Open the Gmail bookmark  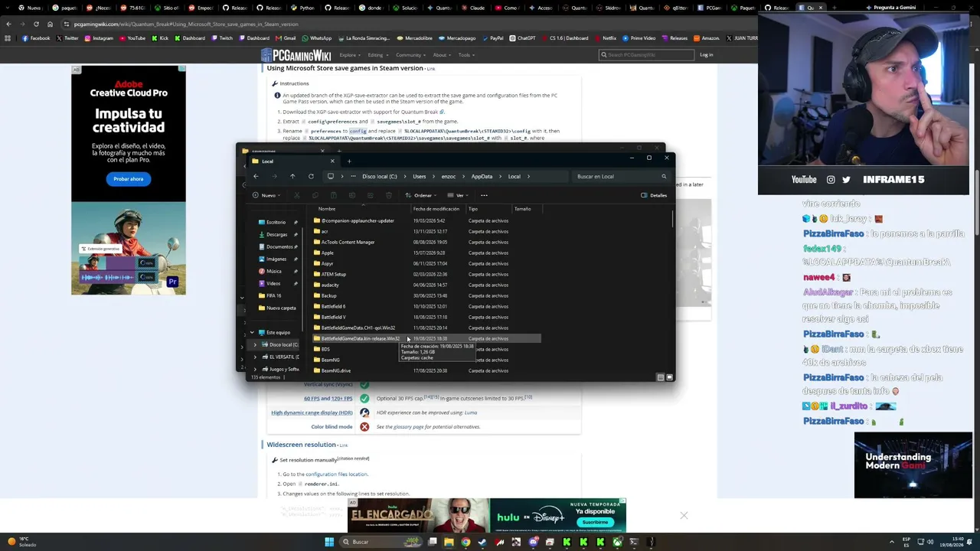pyautogui.click(x=285, y=38)
